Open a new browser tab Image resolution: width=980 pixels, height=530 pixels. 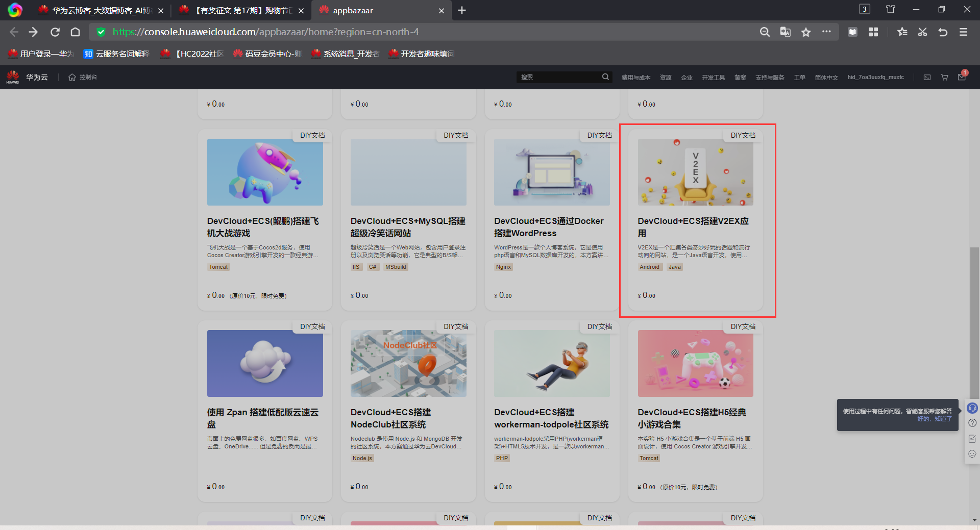[462, 10]
